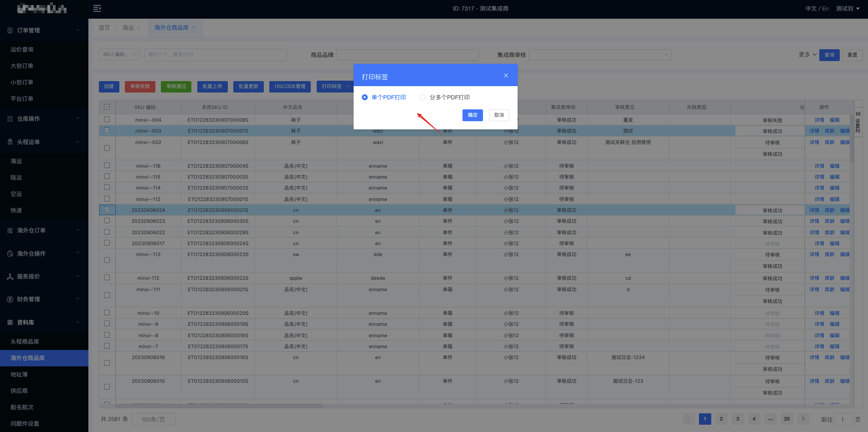The height and width of the screenshot is (432, 868).
Task: Click the 服务报价 sidebar icon
Action: (10, 277)
